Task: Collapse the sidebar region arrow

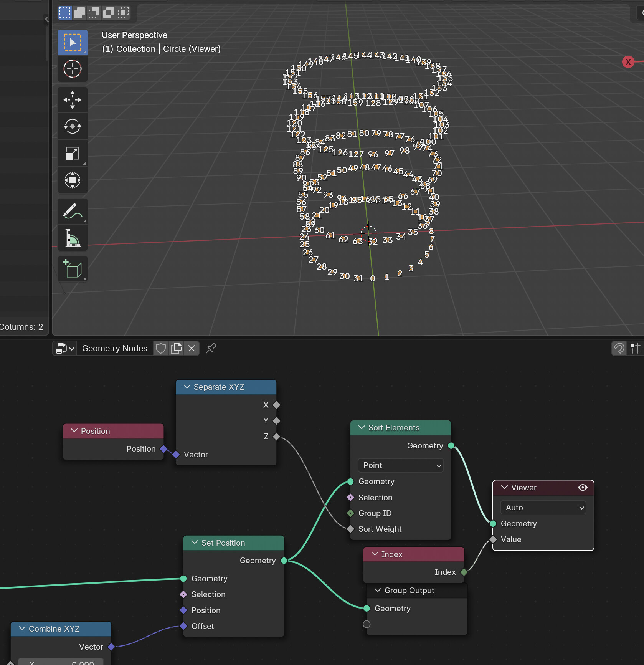Action: tap(47, 19)
